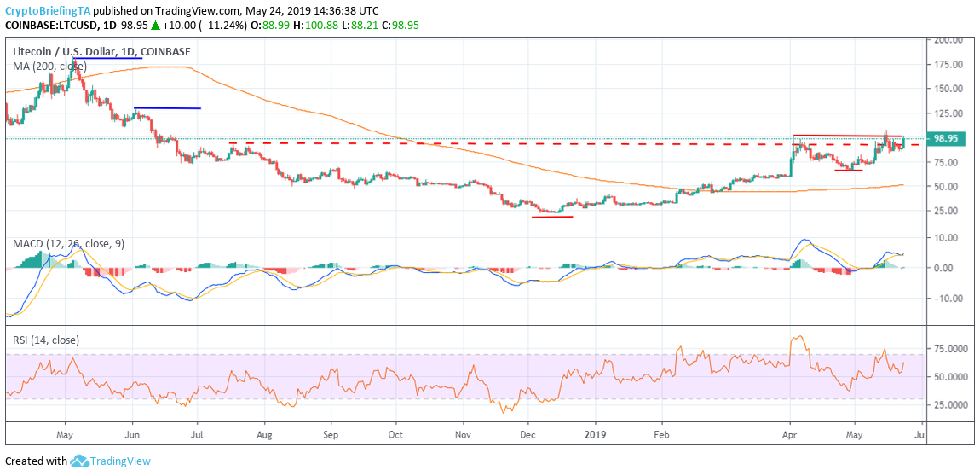Select the 98.95 current price label
The width and height of the screenshot is (980, 476).
tap(945, 139)
